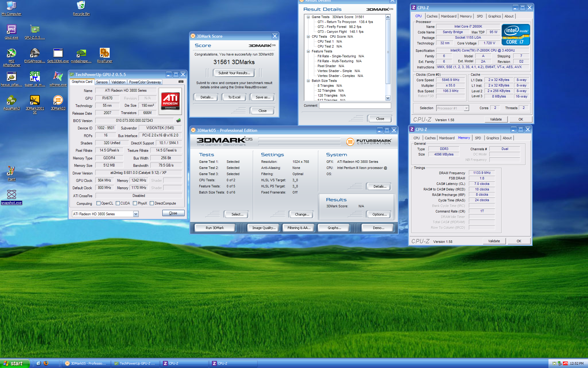Image resolution: width=588 pixels, height=368 pixels.
Task: Open Mainboard tab in top CPU-Z window
Action: (449, 16)
